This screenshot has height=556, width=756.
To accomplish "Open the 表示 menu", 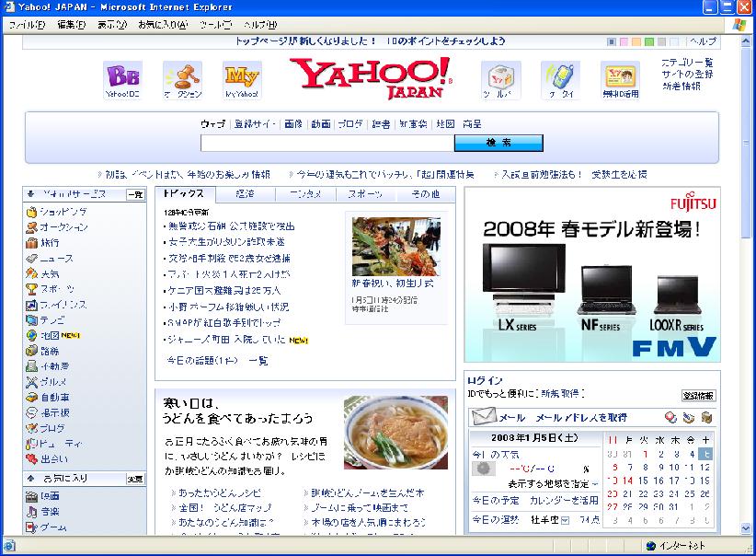I will coord(112,25).
